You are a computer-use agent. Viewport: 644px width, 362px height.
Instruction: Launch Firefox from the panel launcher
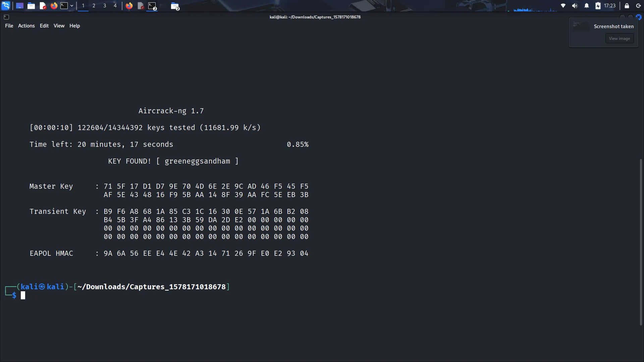[54, 6]
